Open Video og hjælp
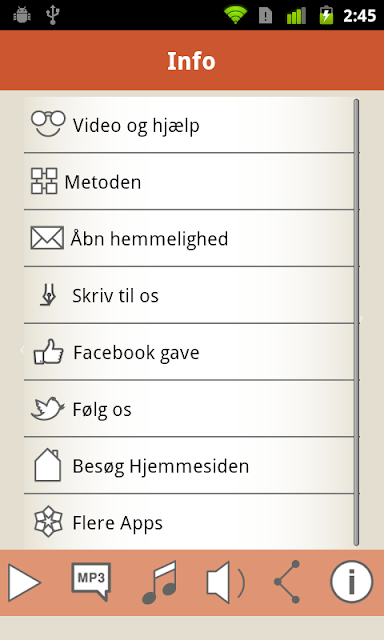 (189, 124)
